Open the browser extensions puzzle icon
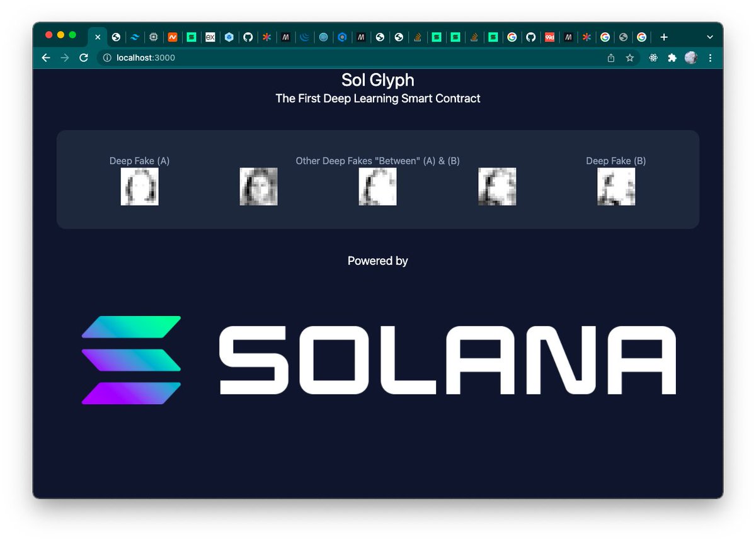Screen dimensions: 756x542 coord(672,58)
